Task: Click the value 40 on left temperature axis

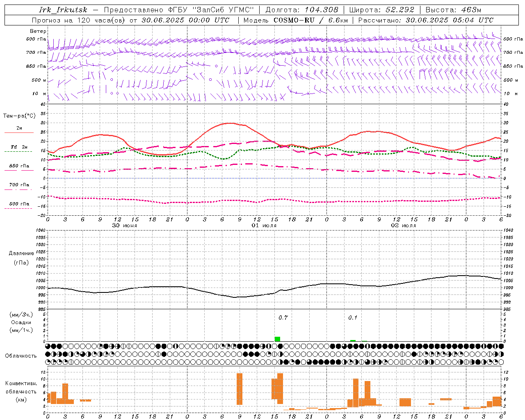Action: pos(43,104)
